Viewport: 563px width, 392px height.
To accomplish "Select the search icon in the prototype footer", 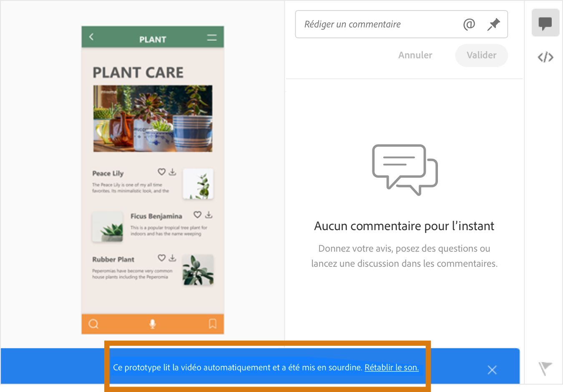I will coord(93,324).
